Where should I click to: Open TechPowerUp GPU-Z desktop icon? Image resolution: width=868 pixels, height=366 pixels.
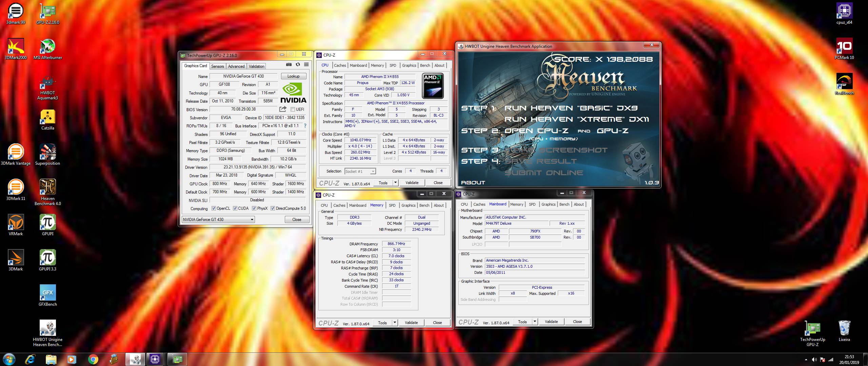[x=812, y=333]
